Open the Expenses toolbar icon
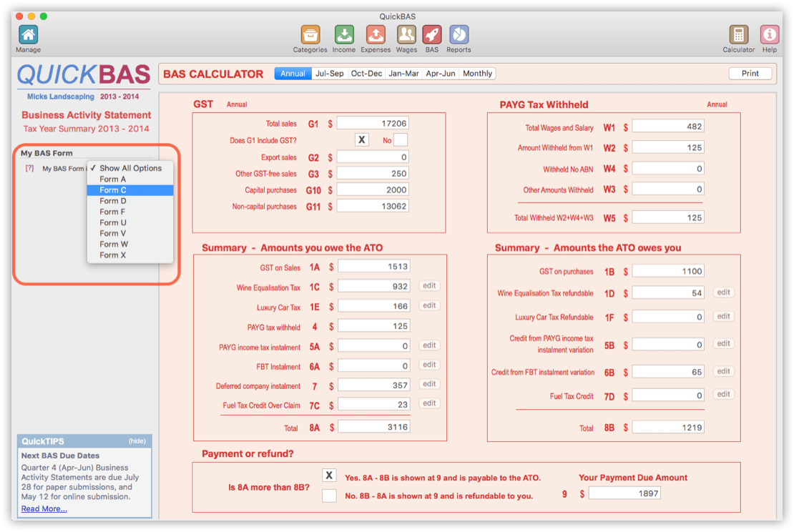794x532 pixels. tap(376, 35)
